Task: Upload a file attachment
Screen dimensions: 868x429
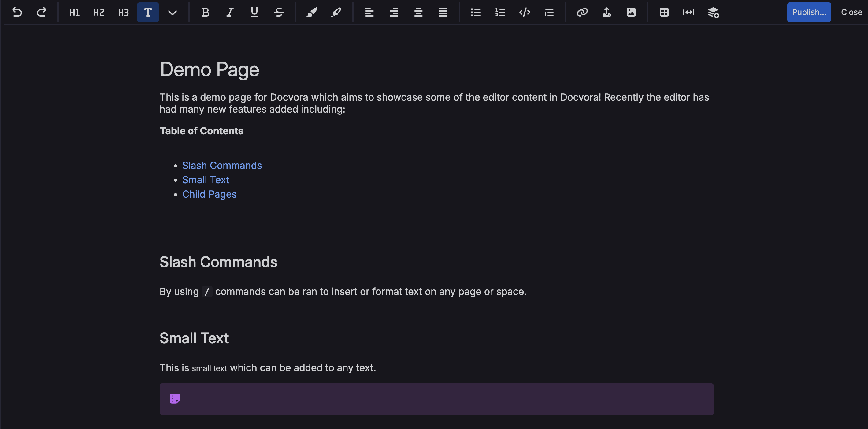Action: [607, 13]
